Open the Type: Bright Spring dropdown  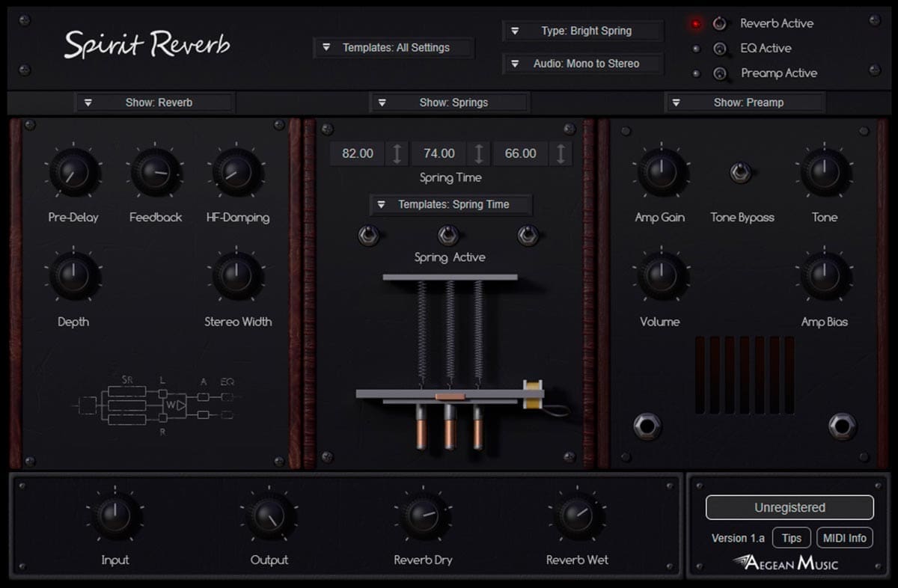[x=584, y=31]
